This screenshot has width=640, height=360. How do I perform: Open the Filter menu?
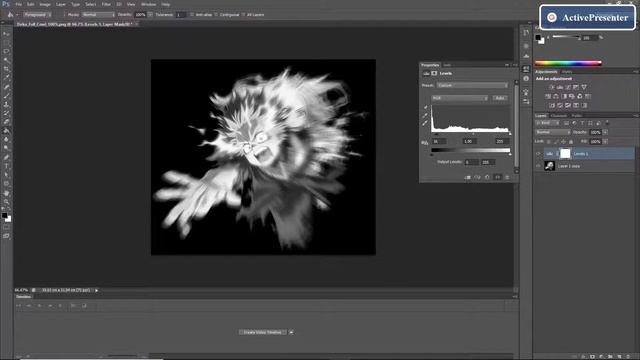click(106, 4)
